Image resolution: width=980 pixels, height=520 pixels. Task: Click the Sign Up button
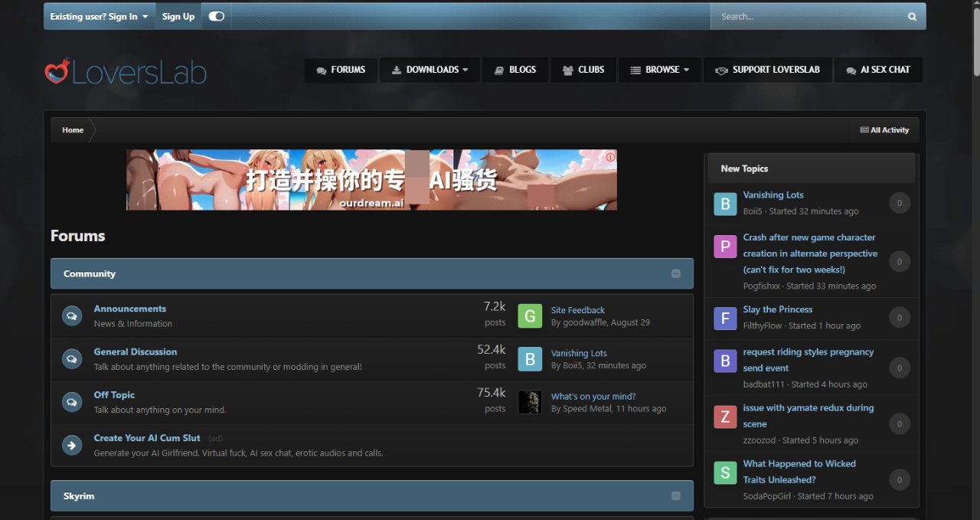(x=178, y=16)
